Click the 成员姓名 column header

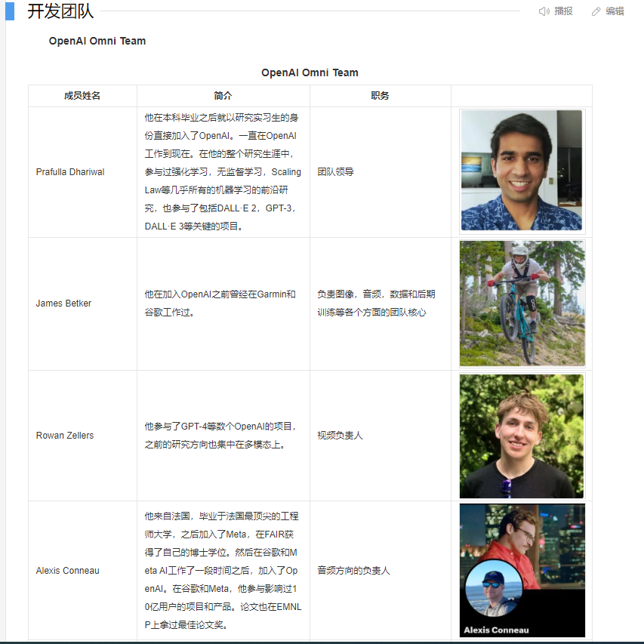[82, 96]
